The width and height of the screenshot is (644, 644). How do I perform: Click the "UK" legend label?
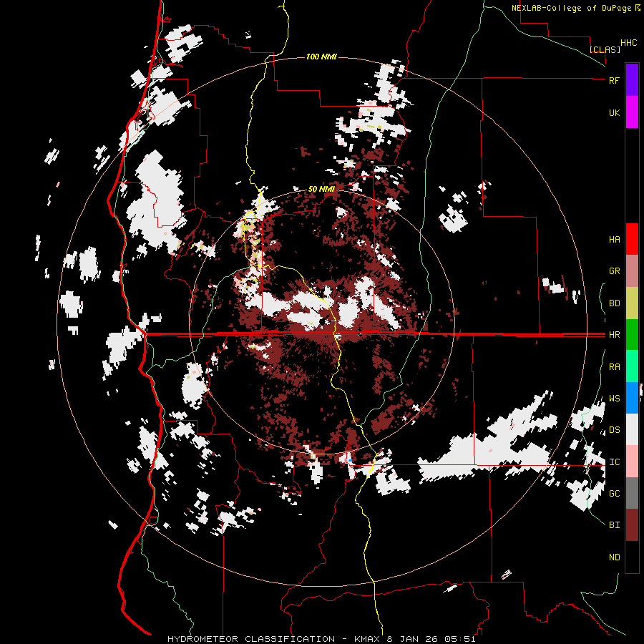[614, 113]
